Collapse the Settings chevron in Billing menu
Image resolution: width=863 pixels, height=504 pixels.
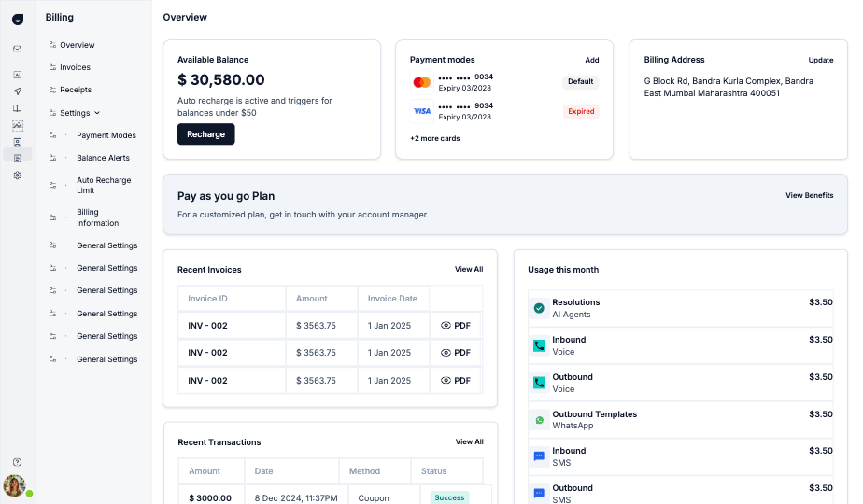click(97, 113)
